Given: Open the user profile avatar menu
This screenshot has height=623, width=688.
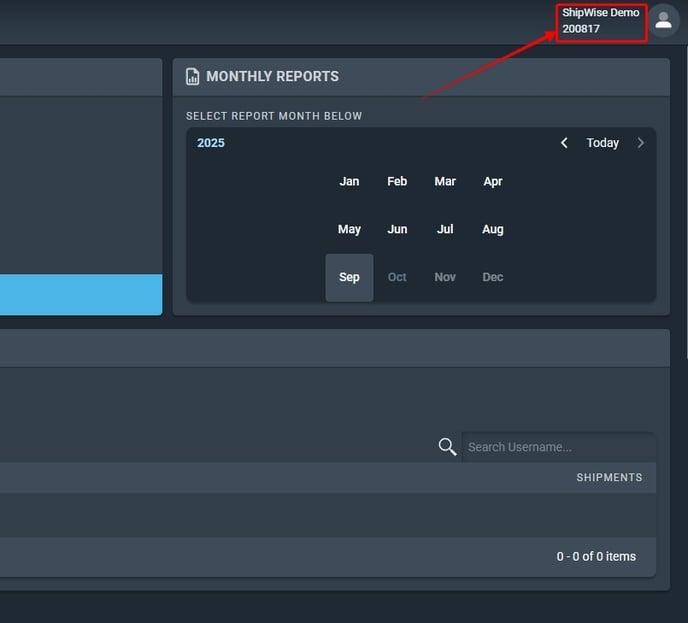Looking at the screenshot, I should click(x=663, y=21).
